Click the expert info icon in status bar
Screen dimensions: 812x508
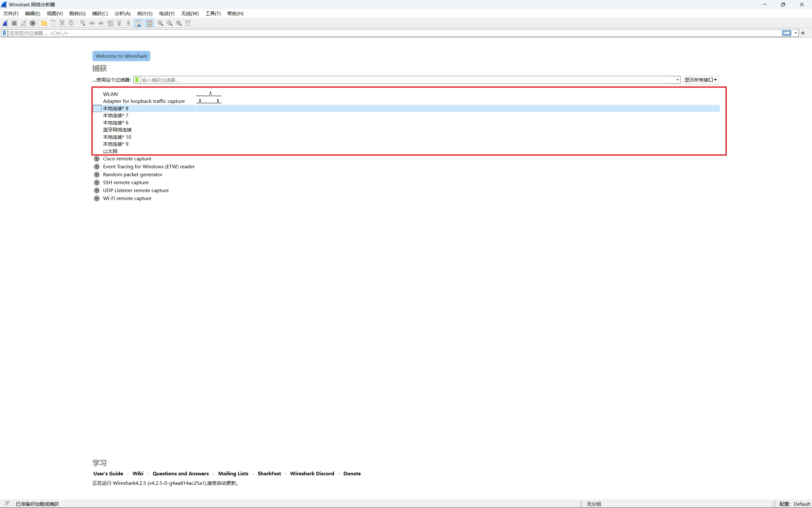(x=7, y=503)
